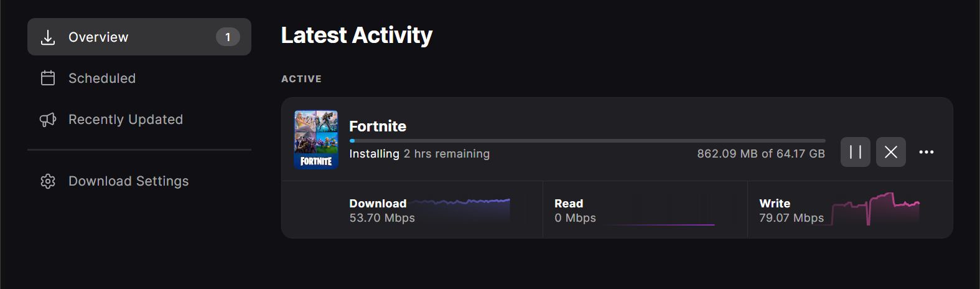Click the Overview notification count badge
The width and height of the screenshot is (980, 289).
(228, 37)
